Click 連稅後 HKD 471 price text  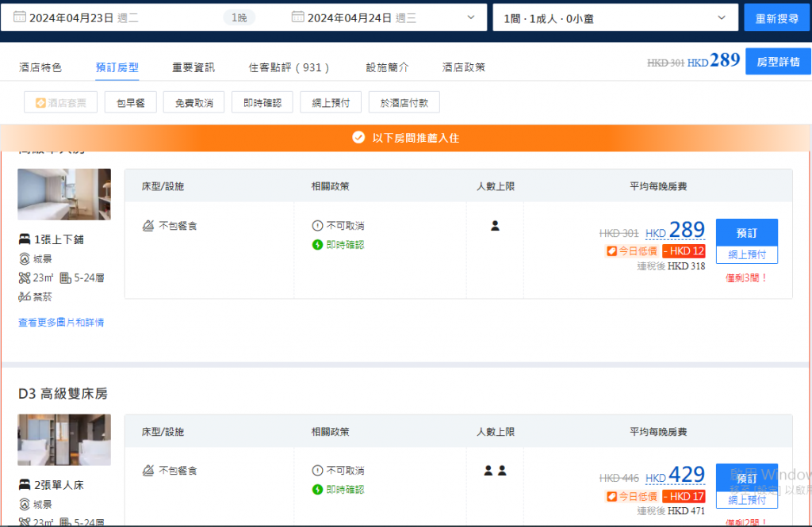(x=671, y=511)
